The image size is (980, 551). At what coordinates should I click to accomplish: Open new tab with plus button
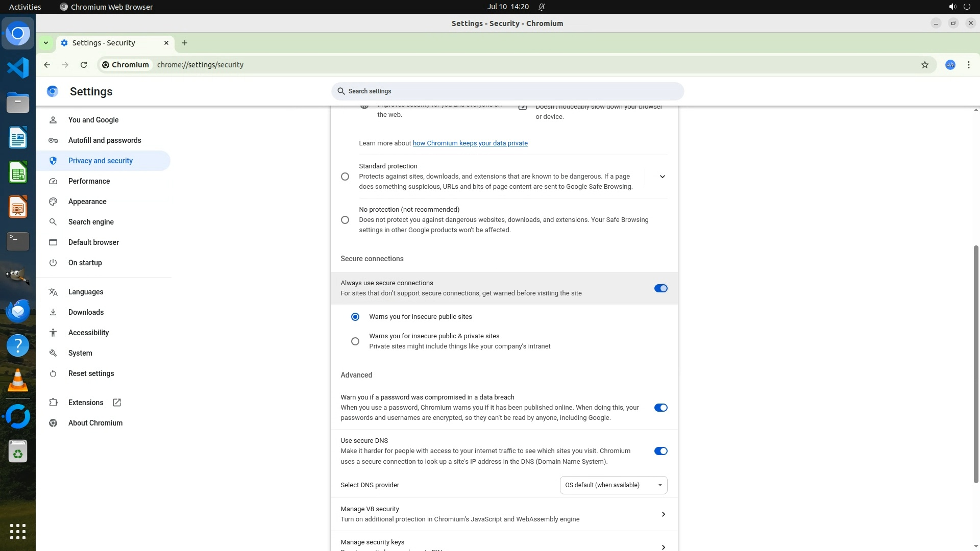185,43
